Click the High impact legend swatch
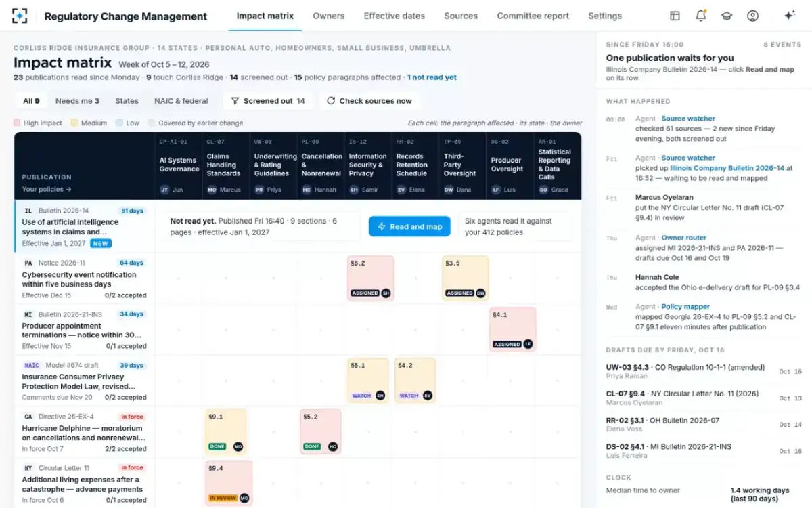Screen dimensions: 812x508 (17, 123)
